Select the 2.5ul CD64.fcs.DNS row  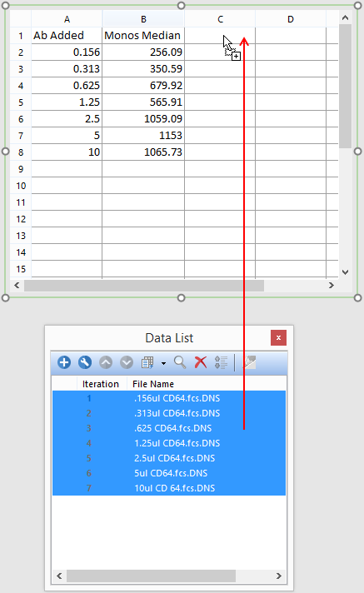[169, 458]
